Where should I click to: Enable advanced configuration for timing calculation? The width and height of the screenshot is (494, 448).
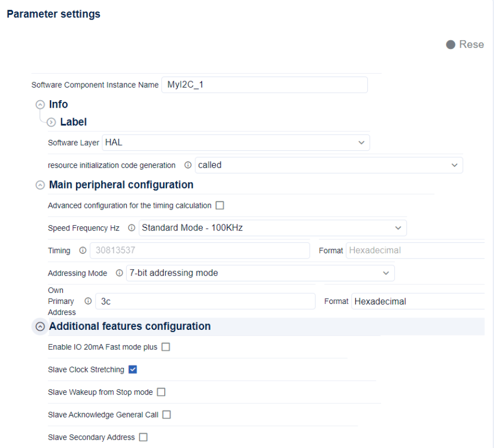tap(220, 205)
